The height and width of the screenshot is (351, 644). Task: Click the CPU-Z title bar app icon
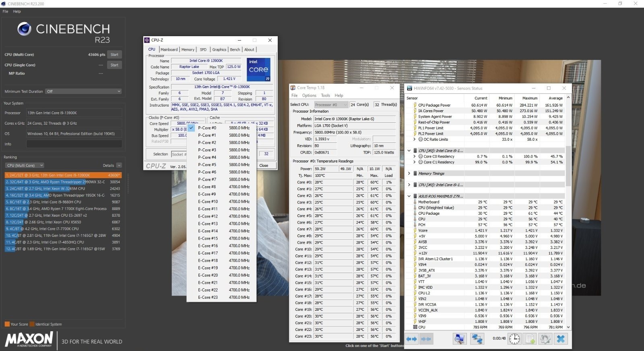coord(147,40)
